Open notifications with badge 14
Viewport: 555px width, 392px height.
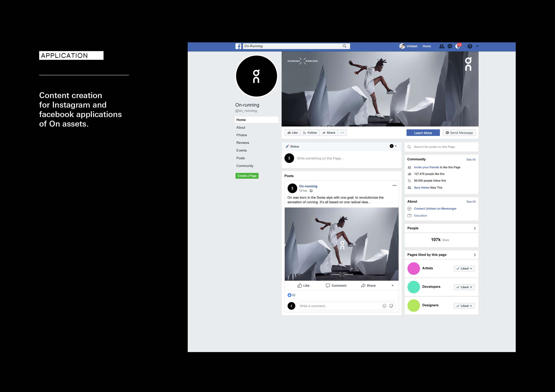[x=458, y=46]
